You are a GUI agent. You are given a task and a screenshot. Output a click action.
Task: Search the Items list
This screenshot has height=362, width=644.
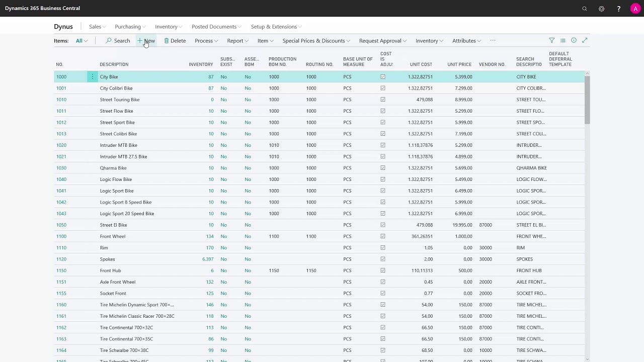coord(118,41)
